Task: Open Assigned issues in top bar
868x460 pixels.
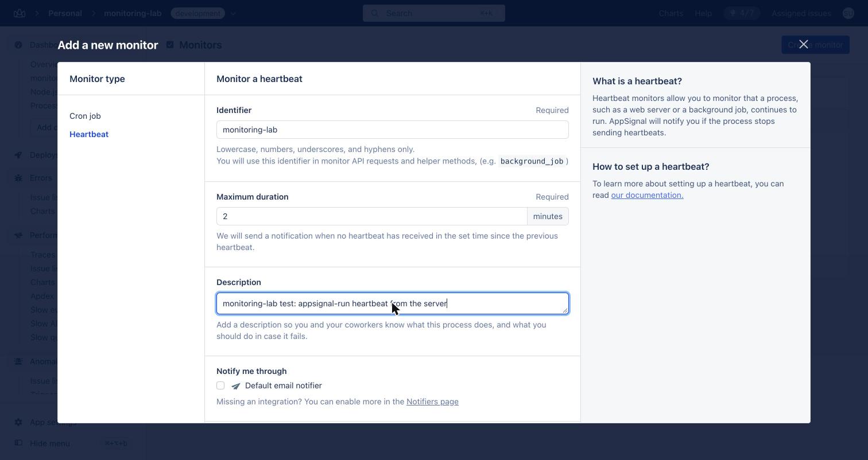Action: (x=801, y=13)
